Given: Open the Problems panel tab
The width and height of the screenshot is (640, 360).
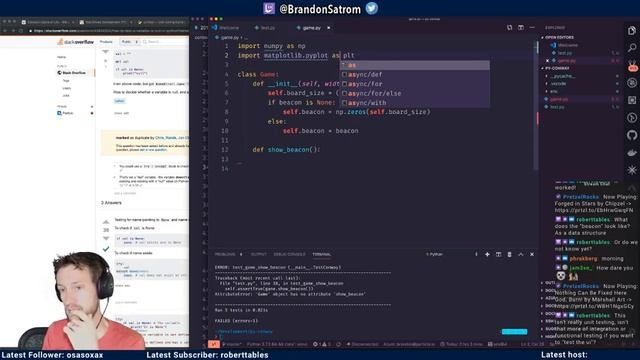Looking at the screenshot, I should pyautogui.click(x=225, y=254).
